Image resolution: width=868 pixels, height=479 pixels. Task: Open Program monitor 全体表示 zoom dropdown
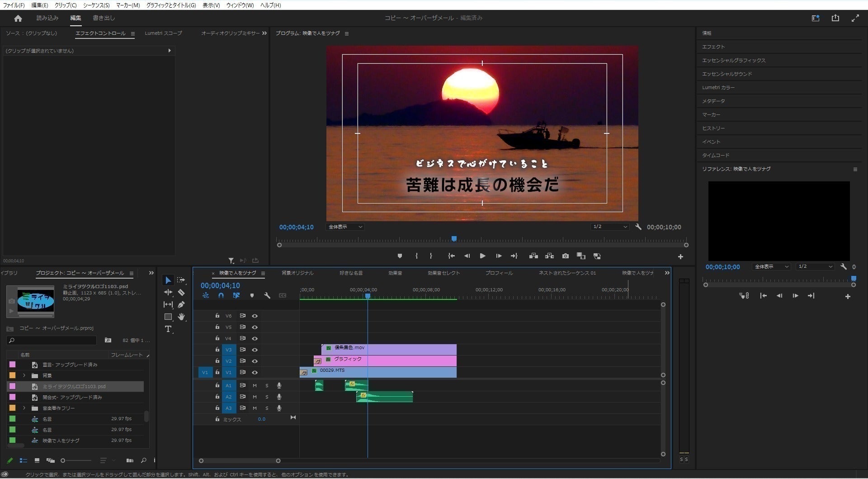pyautogui.click(x=345, y=227)
